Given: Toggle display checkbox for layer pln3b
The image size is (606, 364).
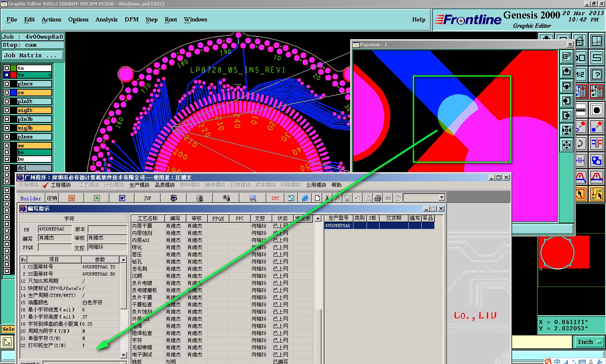Looking at the screenshot, I should [x=7, y=119].
